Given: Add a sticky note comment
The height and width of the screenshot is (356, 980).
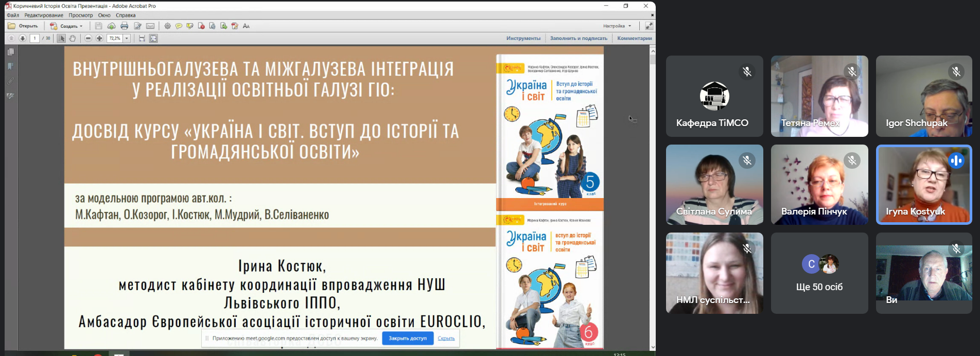Looking at the screenshot, I should pyautogui.click(x=179, y=26).
